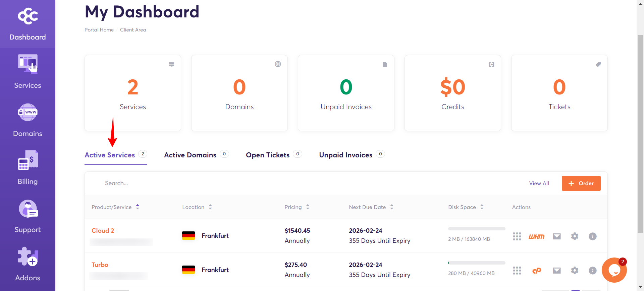
Task: Go to Addons in the sidebar
Action: point(28,264)
